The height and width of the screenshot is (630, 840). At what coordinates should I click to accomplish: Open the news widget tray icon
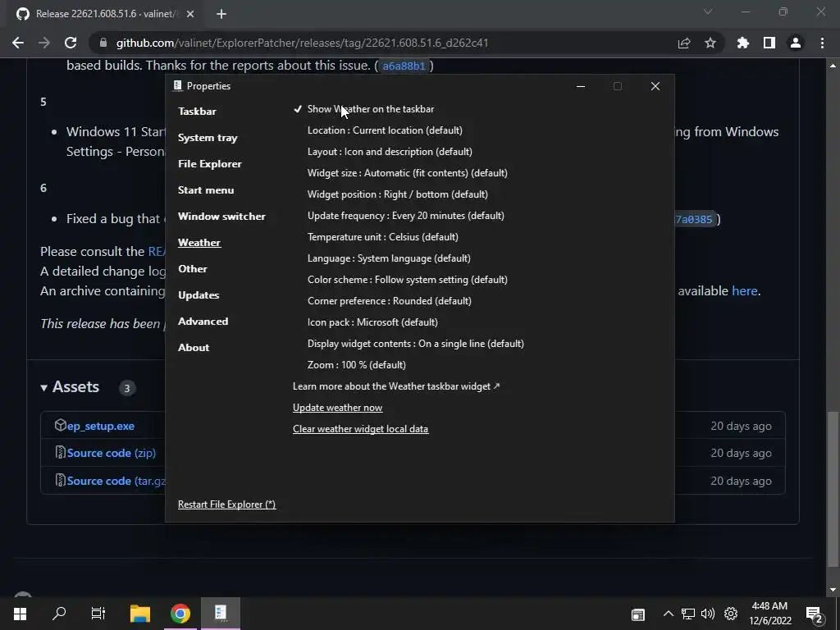point(637,614)
